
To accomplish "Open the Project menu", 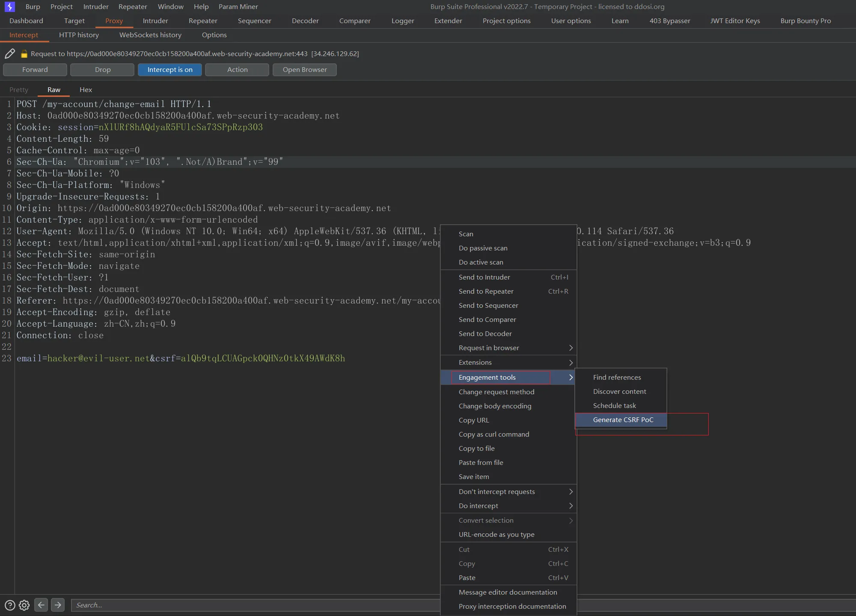I will (62, 6).
